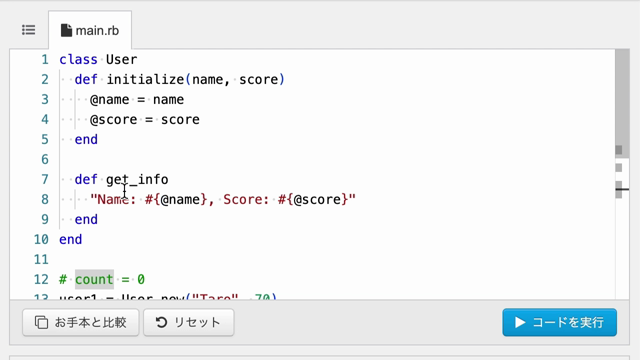Viewport: 640px width, 360px height.
Task: Place cursor on highlighted count word
Action: (94, 280)
